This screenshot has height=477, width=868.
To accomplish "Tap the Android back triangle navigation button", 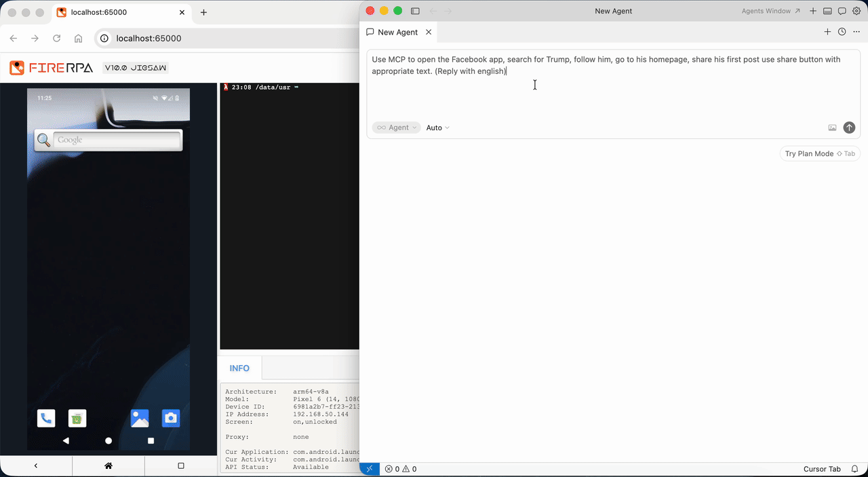I will pyautogui.click(x=66, y=441).
